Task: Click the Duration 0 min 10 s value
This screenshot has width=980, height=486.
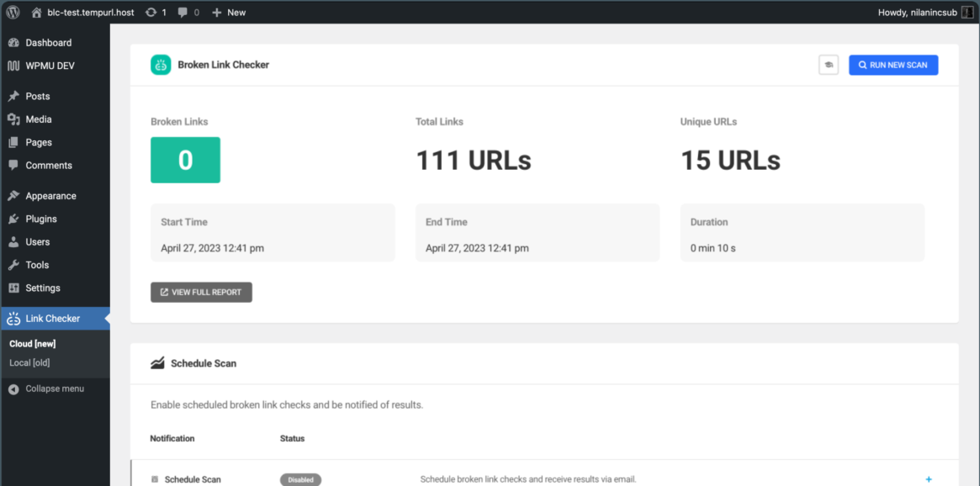Action: (x=713, y=248)
